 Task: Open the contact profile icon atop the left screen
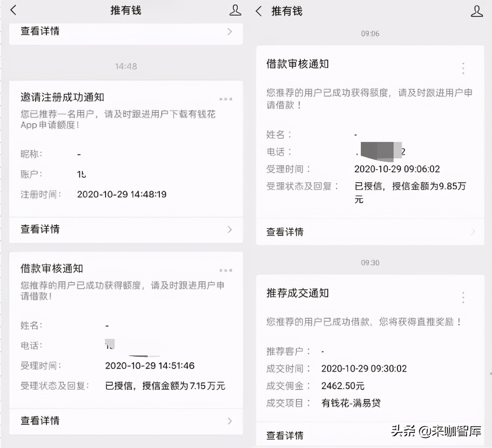(x=235, y=10)
